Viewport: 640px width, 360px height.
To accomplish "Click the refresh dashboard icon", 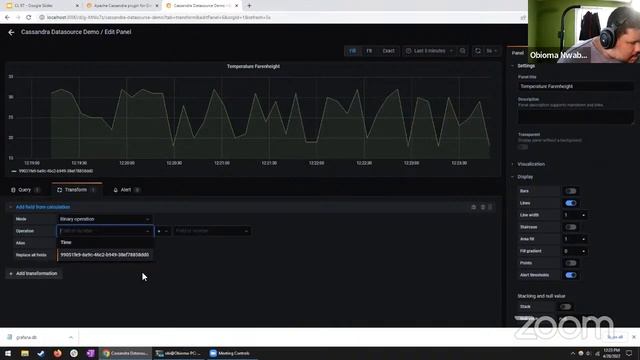I will (x=478, y=51).
